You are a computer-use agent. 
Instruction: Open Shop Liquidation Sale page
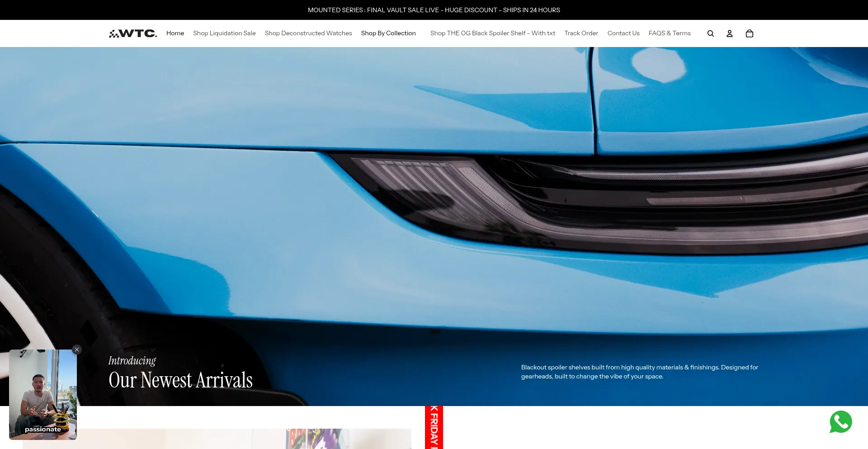224,33
